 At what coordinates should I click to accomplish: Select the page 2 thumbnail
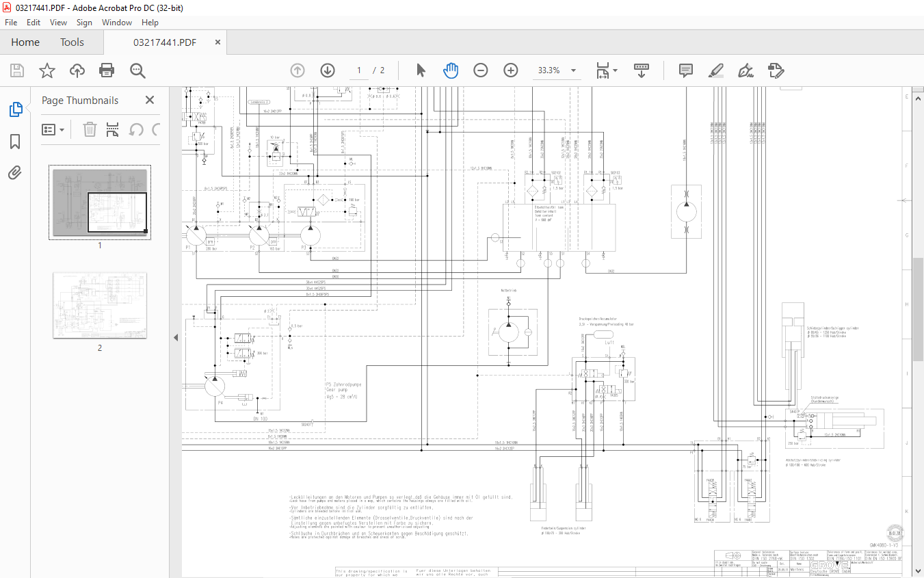click(100, 305)
